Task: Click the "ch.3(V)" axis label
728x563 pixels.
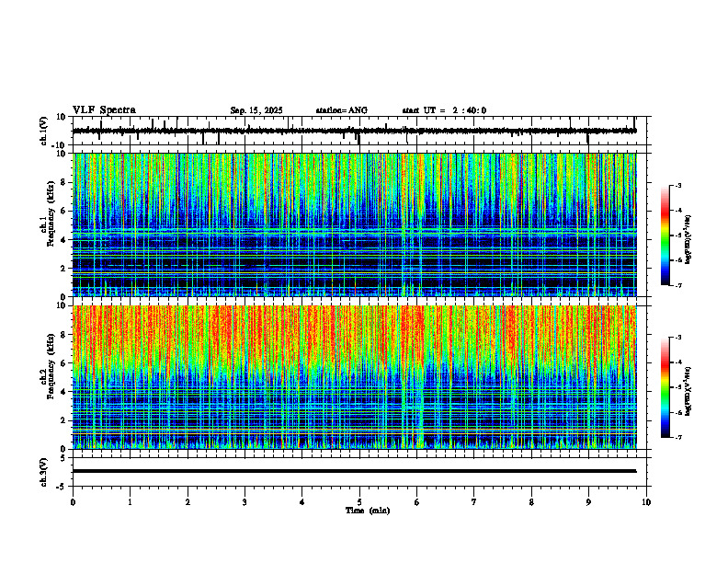Action: click(44, 472)
